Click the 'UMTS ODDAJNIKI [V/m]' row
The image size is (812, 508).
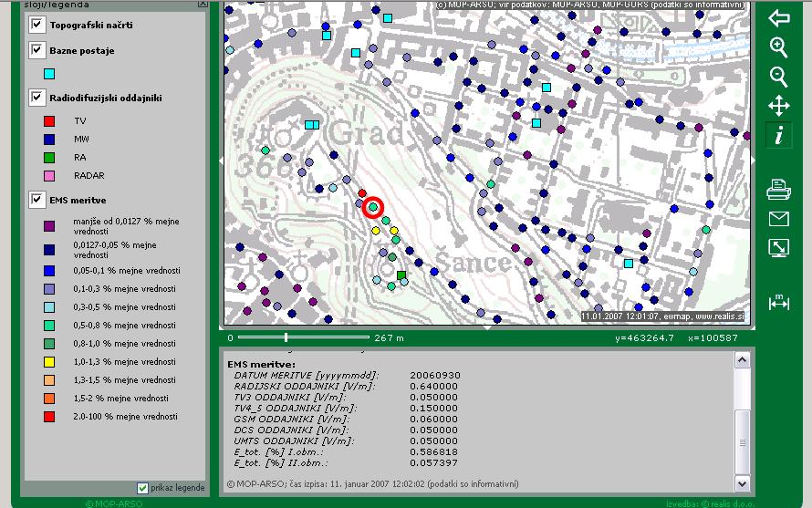click(346, 441)
